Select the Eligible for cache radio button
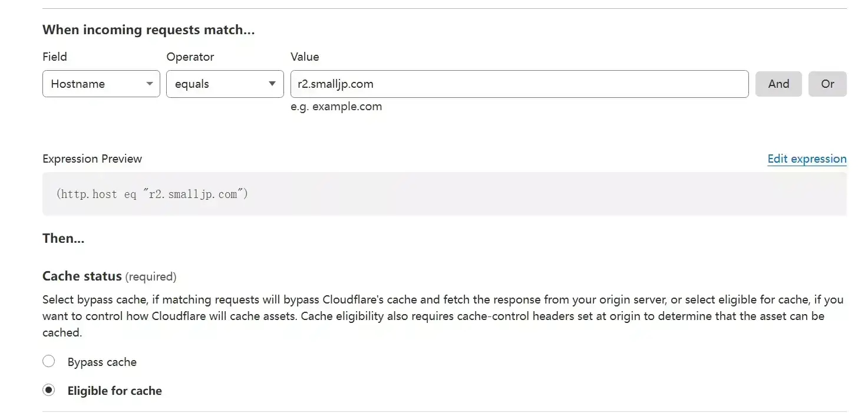The image size is (868, 419). [x=49, y=390]
